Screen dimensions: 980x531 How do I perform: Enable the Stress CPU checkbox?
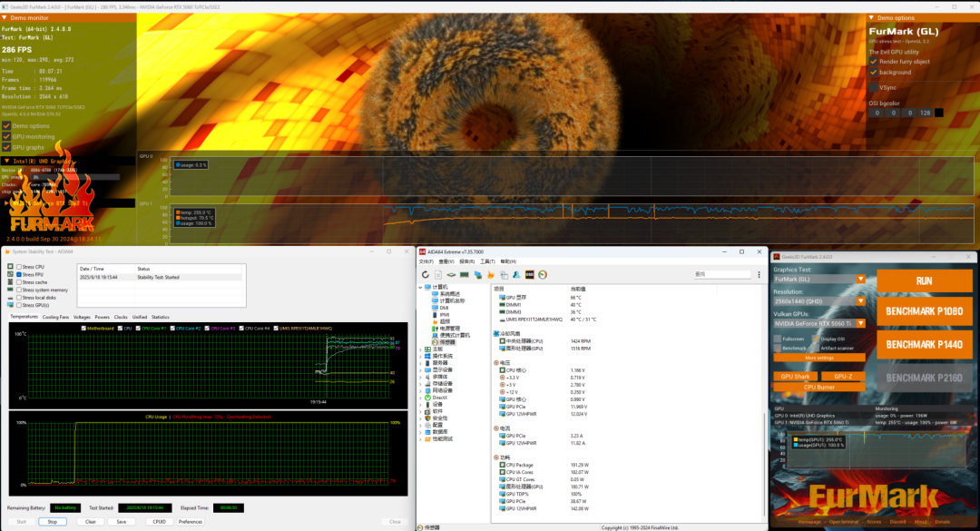tap(19, 267)
